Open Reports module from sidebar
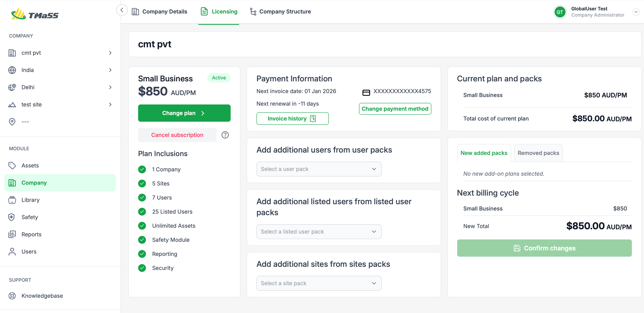The width and height of the screenshot is (644, 313). (x=31, y=234)
